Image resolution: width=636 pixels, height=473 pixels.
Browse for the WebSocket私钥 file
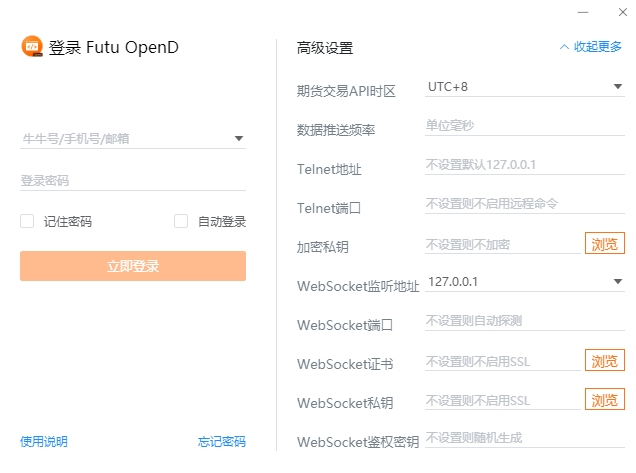coord(604,400)
